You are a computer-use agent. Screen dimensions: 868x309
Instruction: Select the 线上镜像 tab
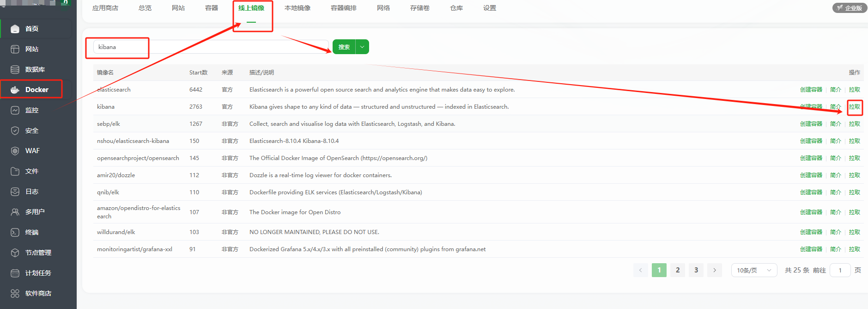[x=251, y=8]
